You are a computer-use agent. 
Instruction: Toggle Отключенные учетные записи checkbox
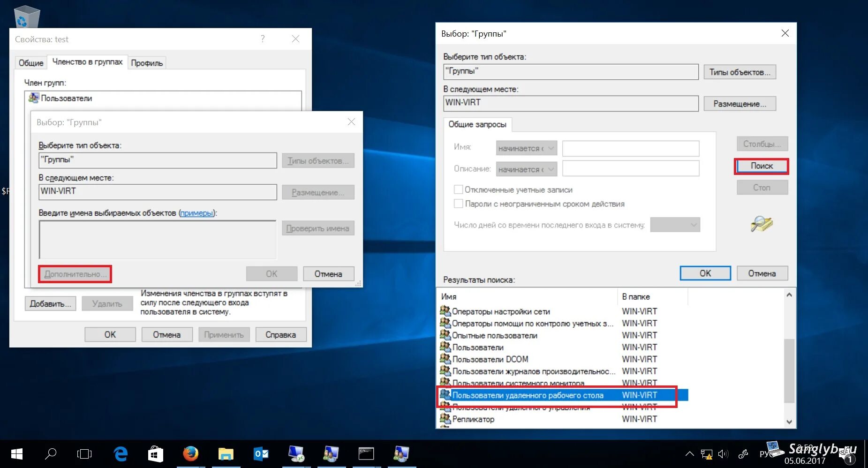click(x=458, y=189)
